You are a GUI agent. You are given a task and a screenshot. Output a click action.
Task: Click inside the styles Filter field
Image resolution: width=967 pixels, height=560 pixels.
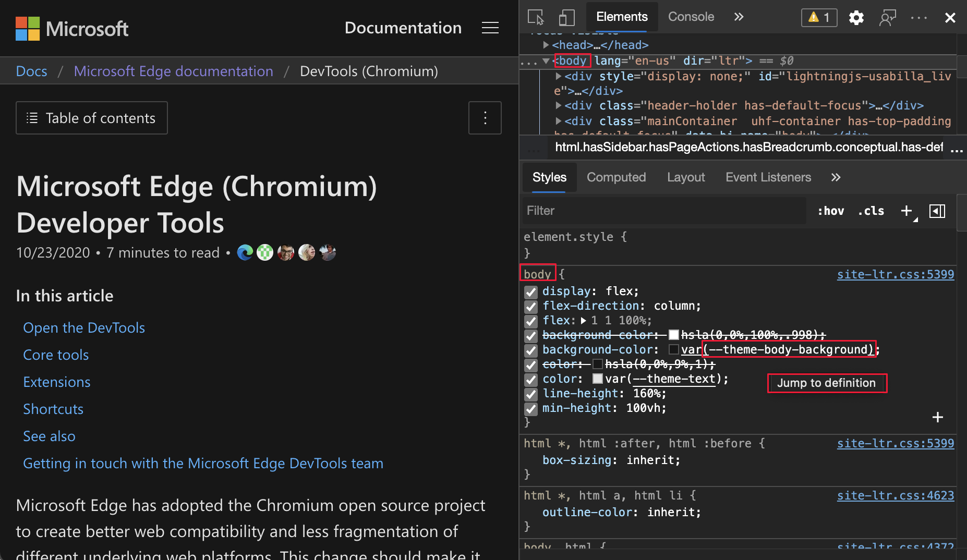[626, 211]
